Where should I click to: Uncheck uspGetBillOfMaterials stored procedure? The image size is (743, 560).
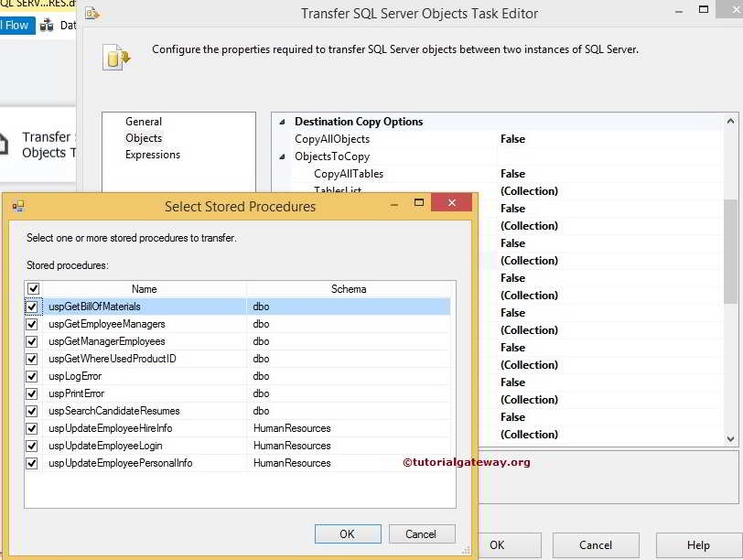click(x=32, y=307)
